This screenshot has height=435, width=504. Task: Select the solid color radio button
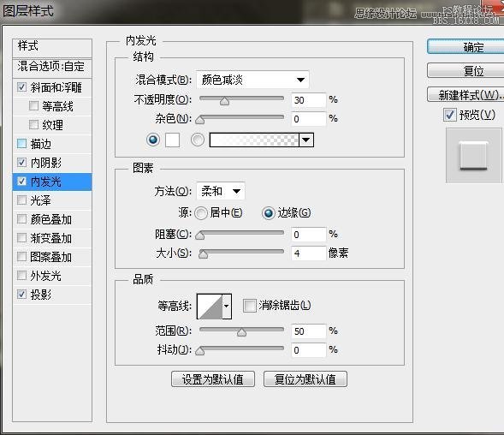[x=153, y=140]
